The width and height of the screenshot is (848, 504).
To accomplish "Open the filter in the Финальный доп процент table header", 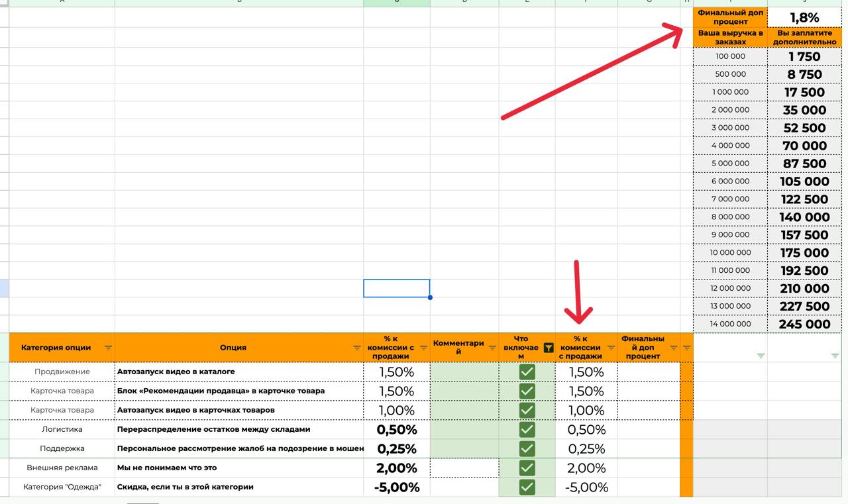I will click(674, 348).
